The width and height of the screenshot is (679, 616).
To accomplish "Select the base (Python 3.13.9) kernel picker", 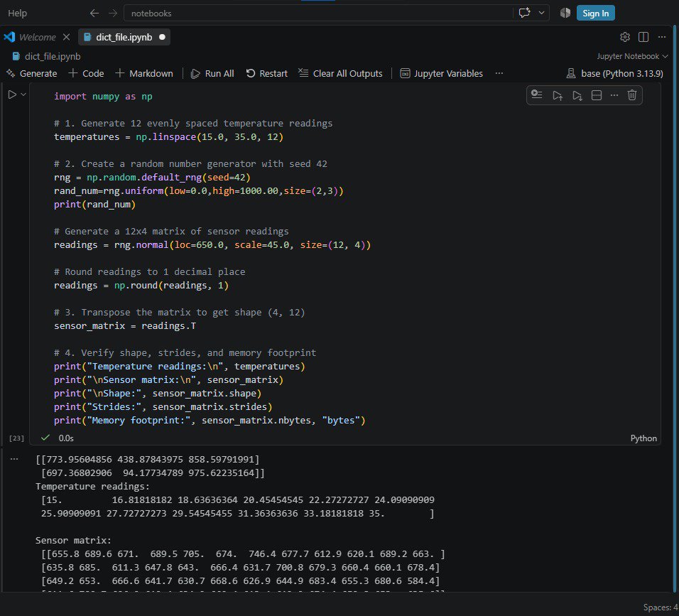I will pos(614,74).
